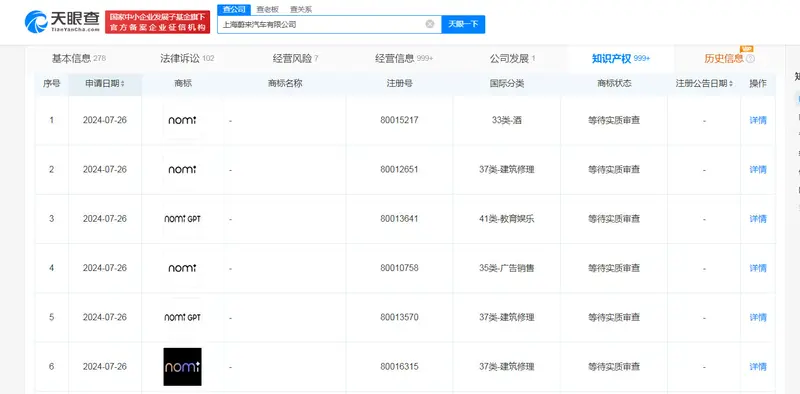Open 详情 for registration 80013570
Image resolution: width=800 pixels, height=394 pixels.
[758, 317]
